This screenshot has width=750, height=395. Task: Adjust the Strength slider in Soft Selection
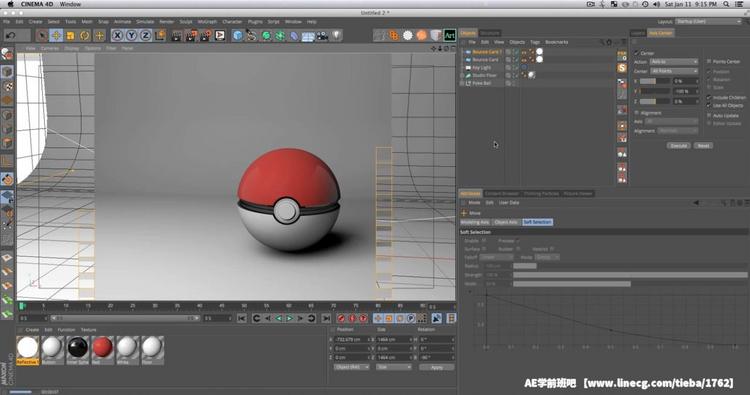click(630, 275)
